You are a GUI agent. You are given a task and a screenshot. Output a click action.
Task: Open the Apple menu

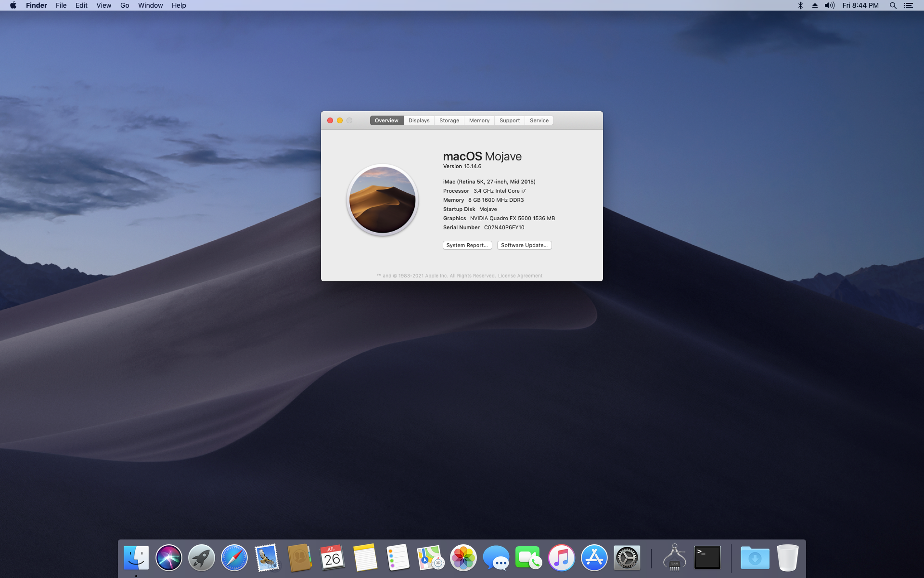tap(13, 5)
